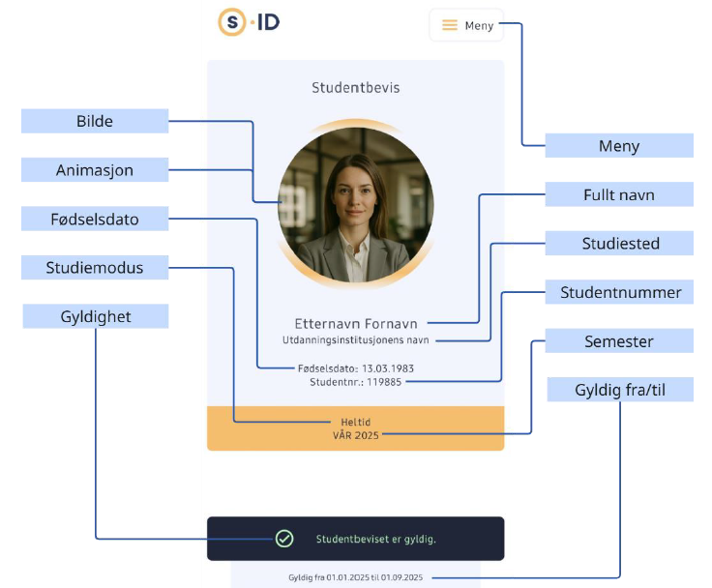Click the VÅR 2025 semester text
Image resolution: width=712 pixels, height=588 pixels.
(355, 435)
